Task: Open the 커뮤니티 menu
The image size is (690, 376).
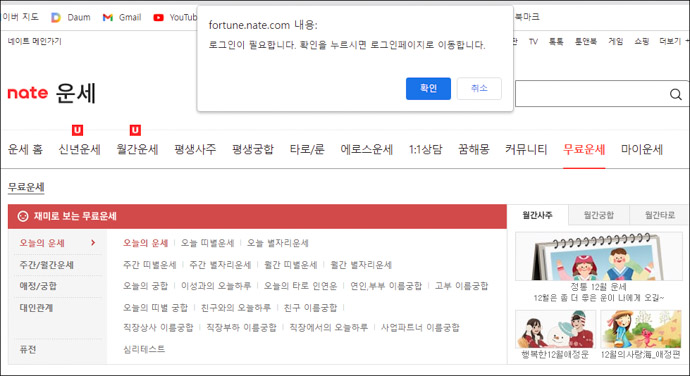Action: 526,149
